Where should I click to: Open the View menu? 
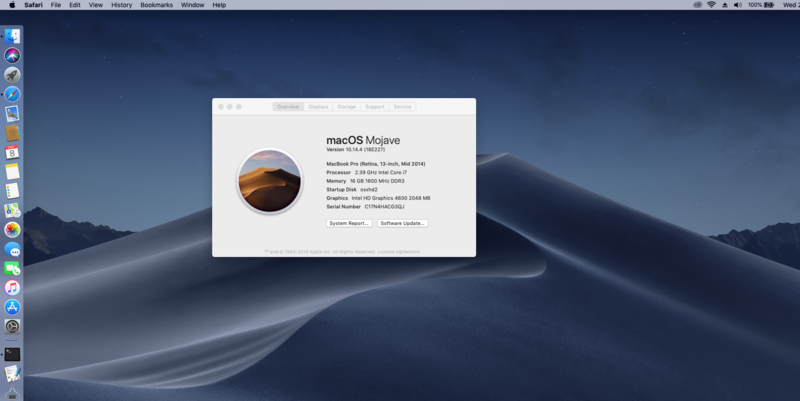(96, 5)
